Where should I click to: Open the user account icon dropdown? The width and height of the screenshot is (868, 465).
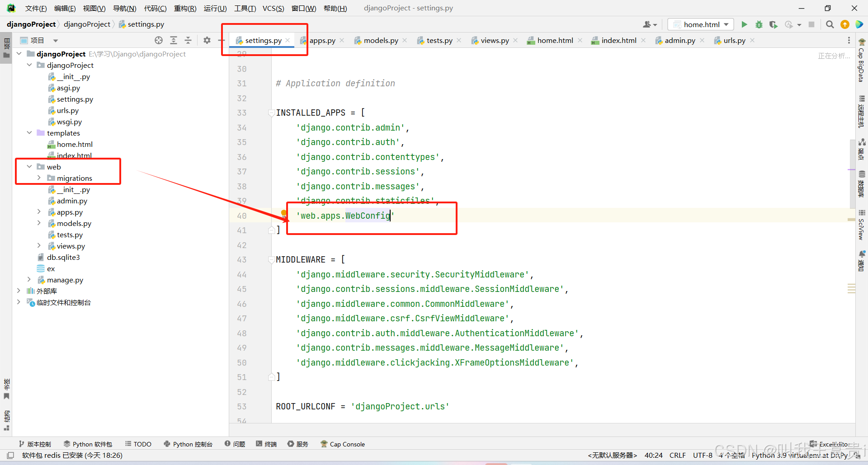pos(650,24)
